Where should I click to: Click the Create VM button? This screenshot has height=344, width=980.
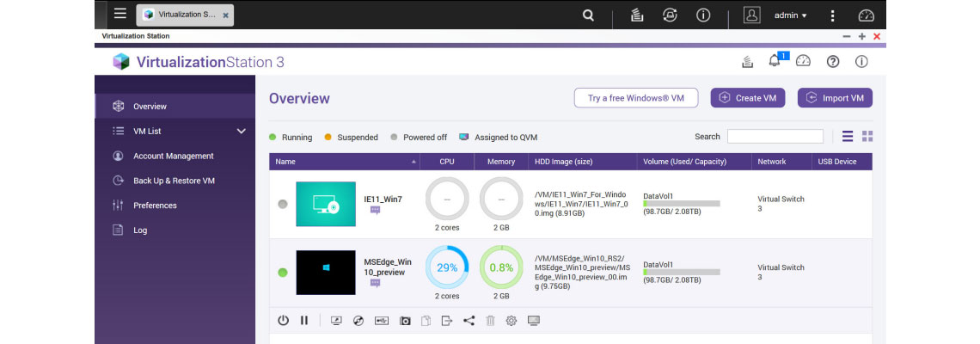pyautogui.click(x=747, y=98)
